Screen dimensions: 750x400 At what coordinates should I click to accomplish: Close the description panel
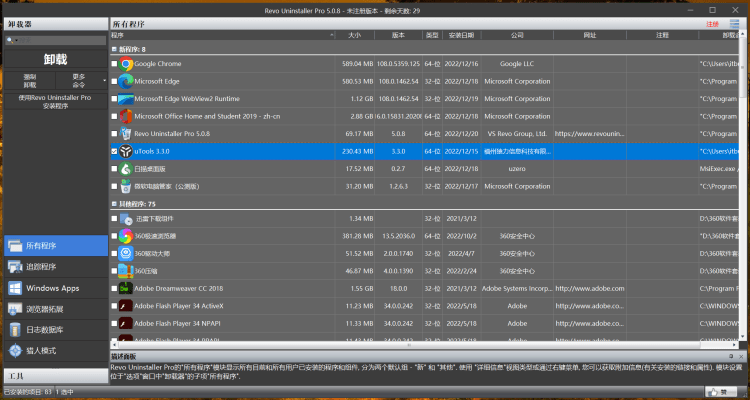(741, 356)
